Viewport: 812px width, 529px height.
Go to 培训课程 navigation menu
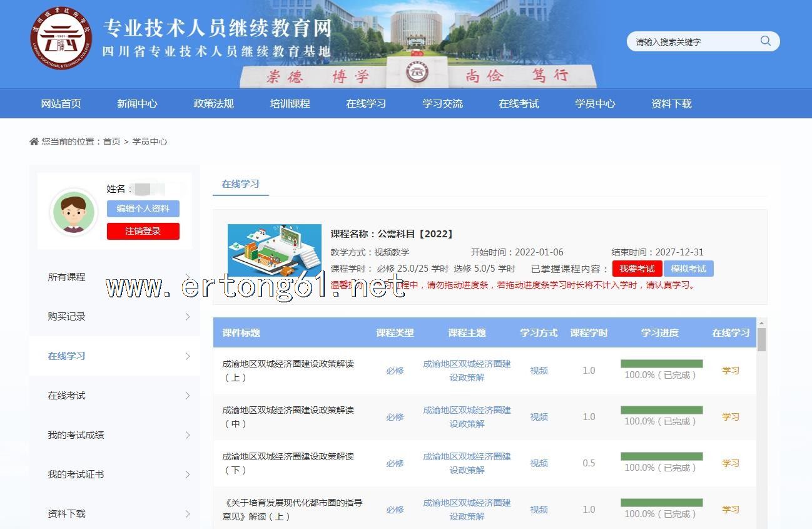point(290,104)
